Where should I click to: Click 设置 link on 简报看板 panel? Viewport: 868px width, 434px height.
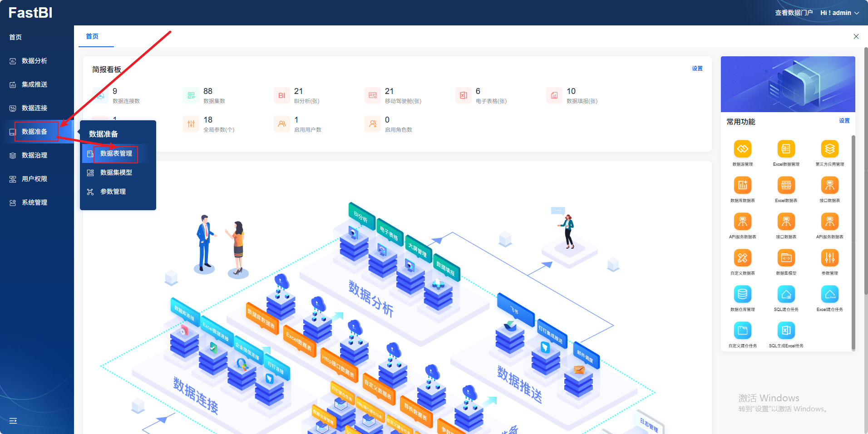[x=697, y=69]
